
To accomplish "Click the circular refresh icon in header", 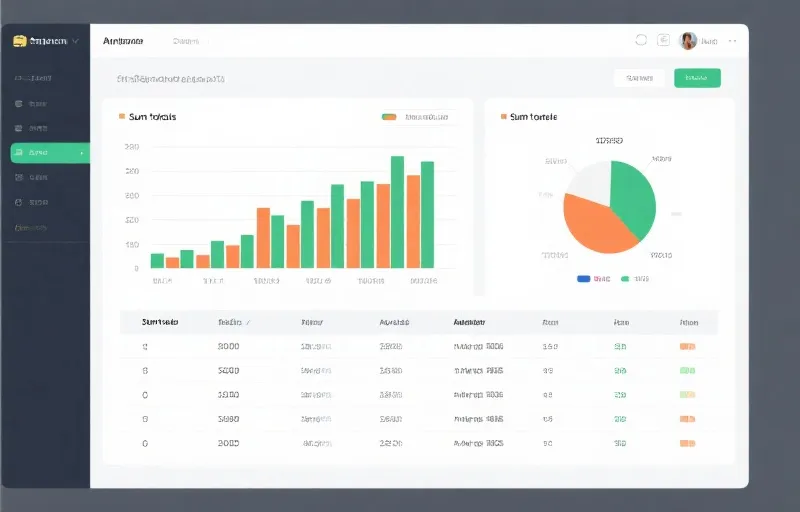I will pos(641,40).
